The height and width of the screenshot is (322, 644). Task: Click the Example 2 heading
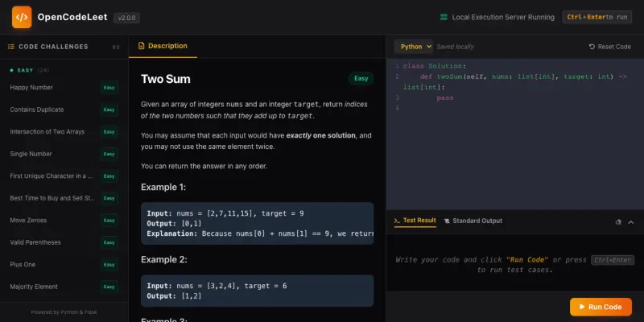coord(164,259)
